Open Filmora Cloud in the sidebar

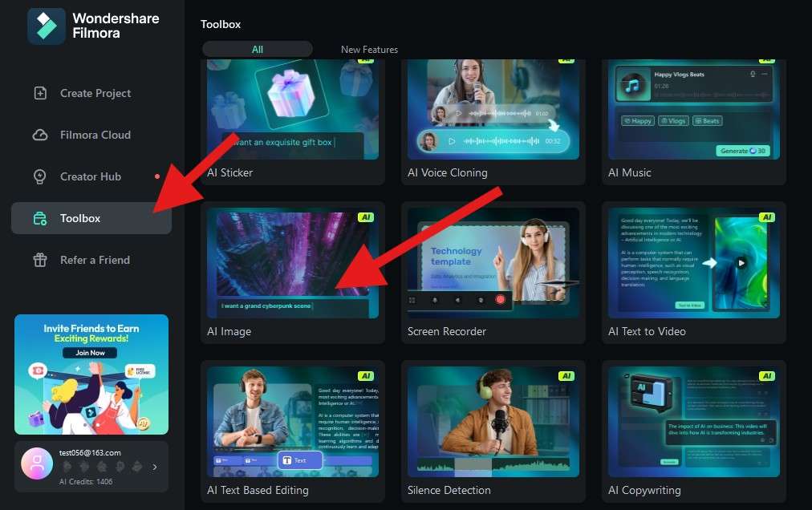[91, 136]
